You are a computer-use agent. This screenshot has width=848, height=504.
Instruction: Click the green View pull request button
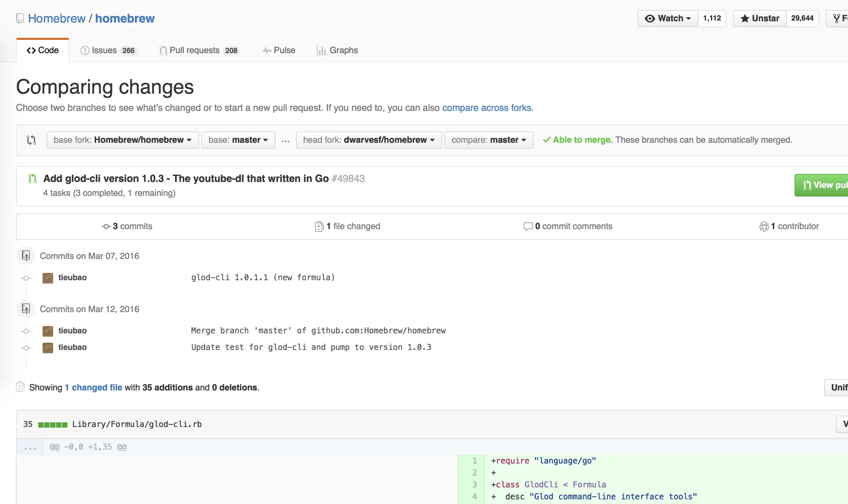[821, 186]
